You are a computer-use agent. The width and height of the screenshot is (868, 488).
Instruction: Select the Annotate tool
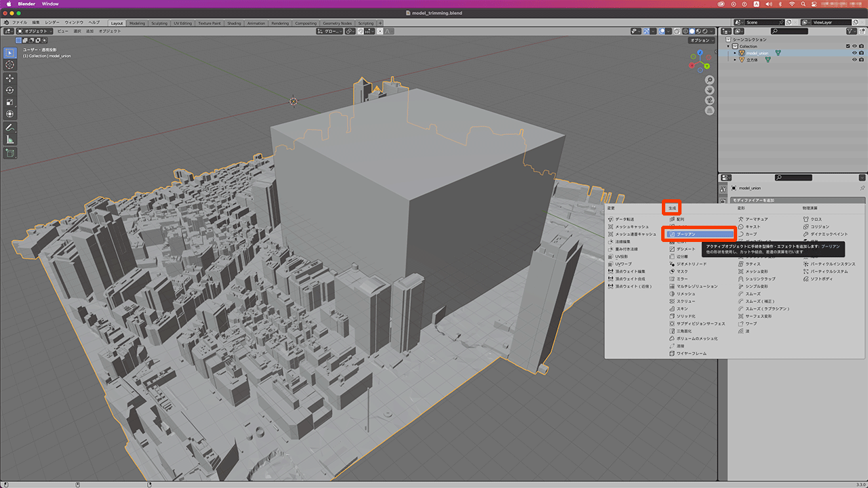(x=10, y=127)
